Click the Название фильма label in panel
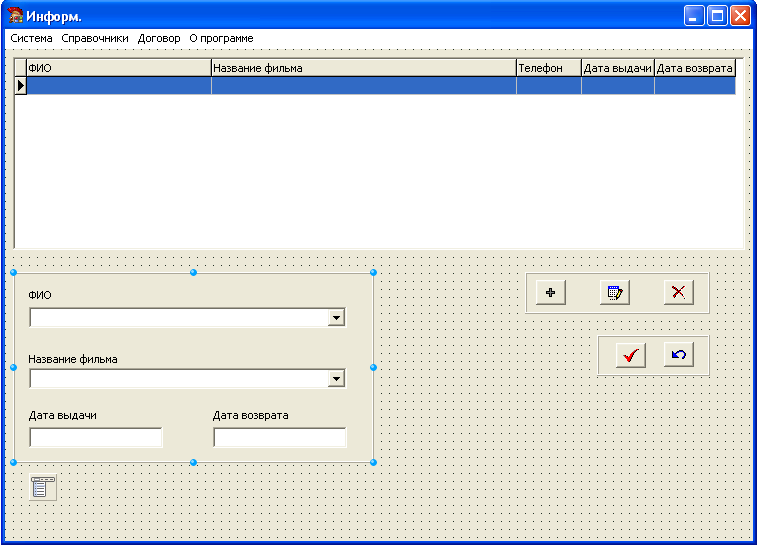Viewport: 758px width, 546px height. tap(73, 359)
